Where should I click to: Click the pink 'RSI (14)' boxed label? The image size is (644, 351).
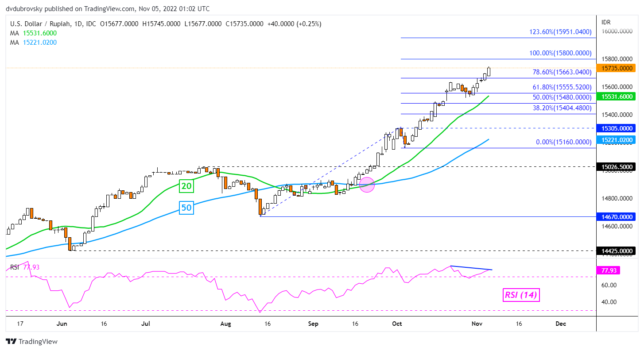click(x=521, y=295)
